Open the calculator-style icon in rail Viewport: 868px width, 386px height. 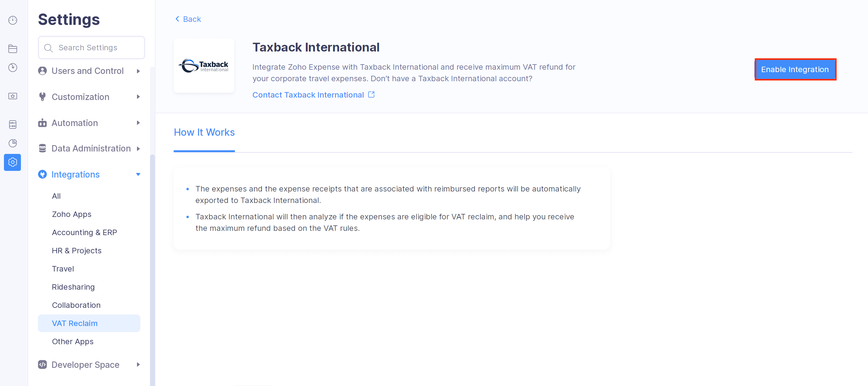click(x=13, y=125)
